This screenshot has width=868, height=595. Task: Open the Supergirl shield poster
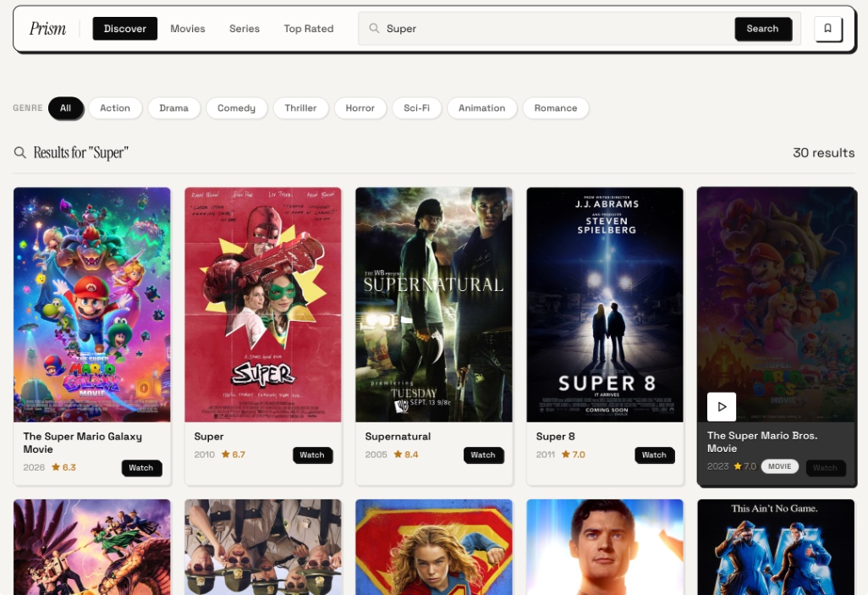coord(434,548)
